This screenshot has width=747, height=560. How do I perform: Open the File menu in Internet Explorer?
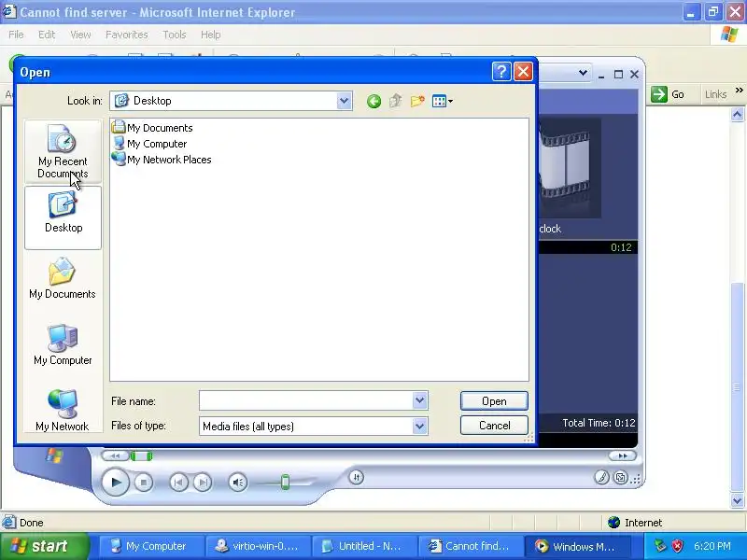16,35
